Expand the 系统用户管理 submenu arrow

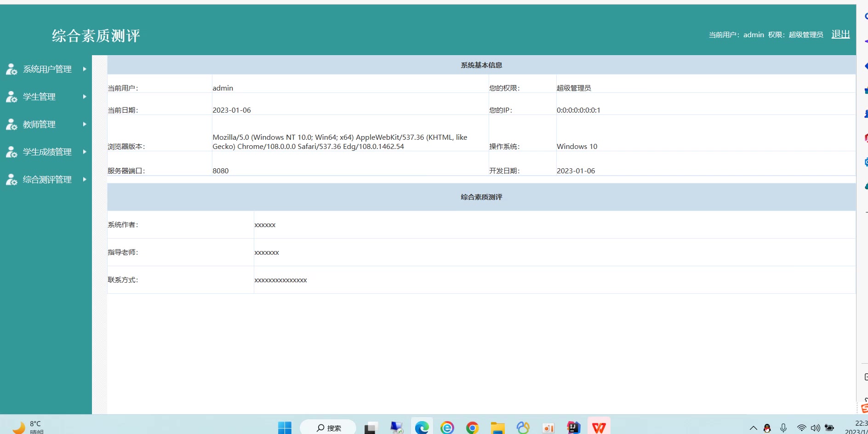coord(85,69)
